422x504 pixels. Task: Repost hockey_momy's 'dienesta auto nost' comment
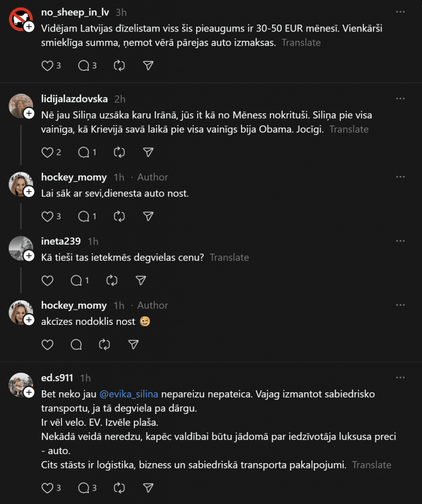pyautogui.click(x=119, y=216)
